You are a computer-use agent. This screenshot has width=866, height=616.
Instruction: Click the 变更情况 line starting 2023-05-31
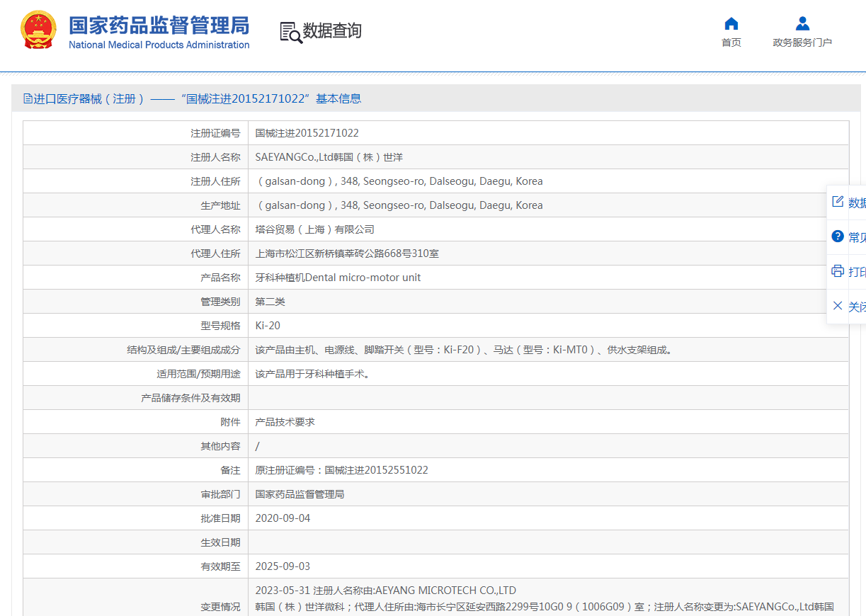tap(386, 591)
